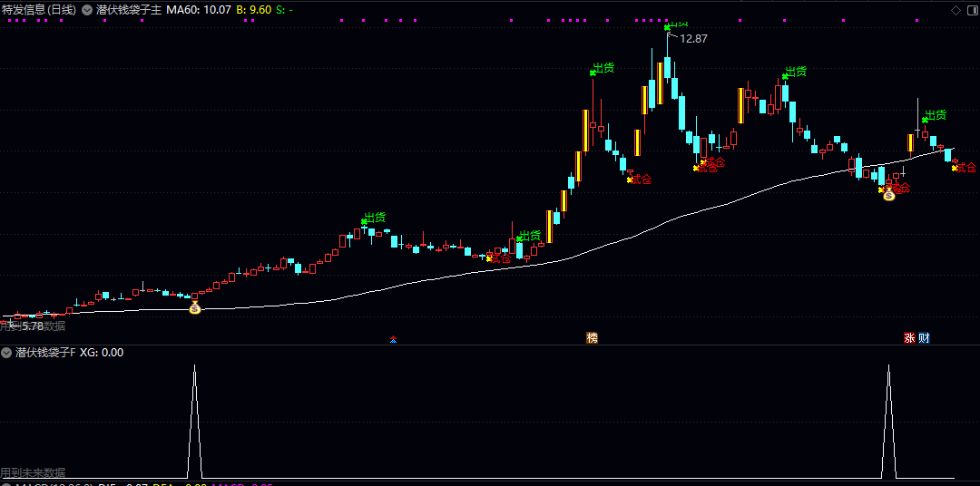Viewport: 980px width, 486px height.
Task: Click the diamond icon at top right
Action: pos(955,10)
